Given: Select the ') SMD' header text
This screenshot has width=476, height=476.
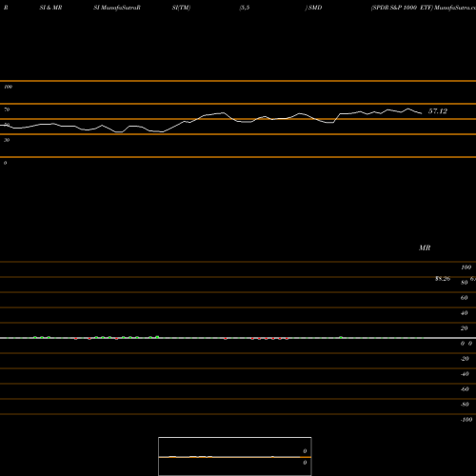Looking at the screenshot, I should pos(313,8).
